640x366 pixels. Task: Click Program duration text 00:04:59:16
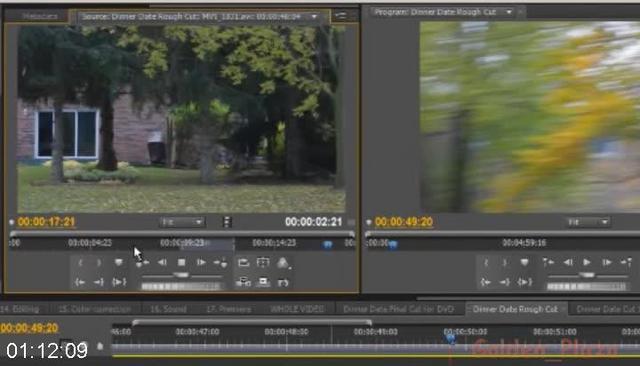pyautogui.click(x=524, y=243)
